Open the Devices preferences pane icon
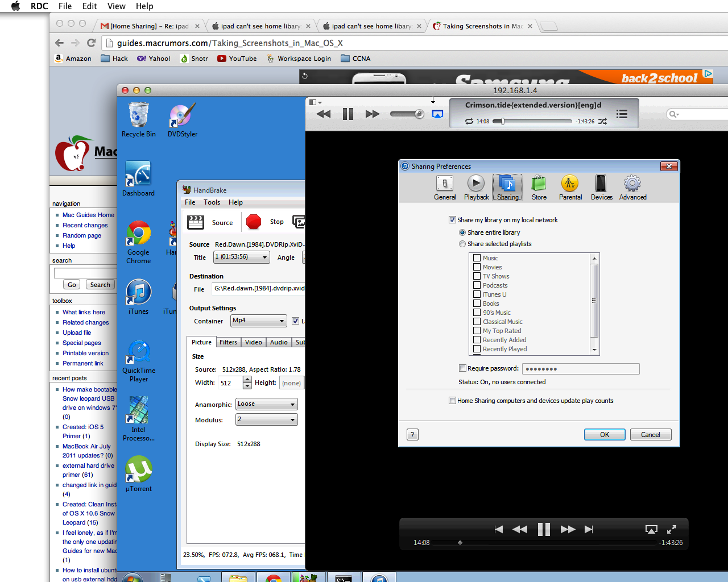Screen dimensions: 728x582 601,183
